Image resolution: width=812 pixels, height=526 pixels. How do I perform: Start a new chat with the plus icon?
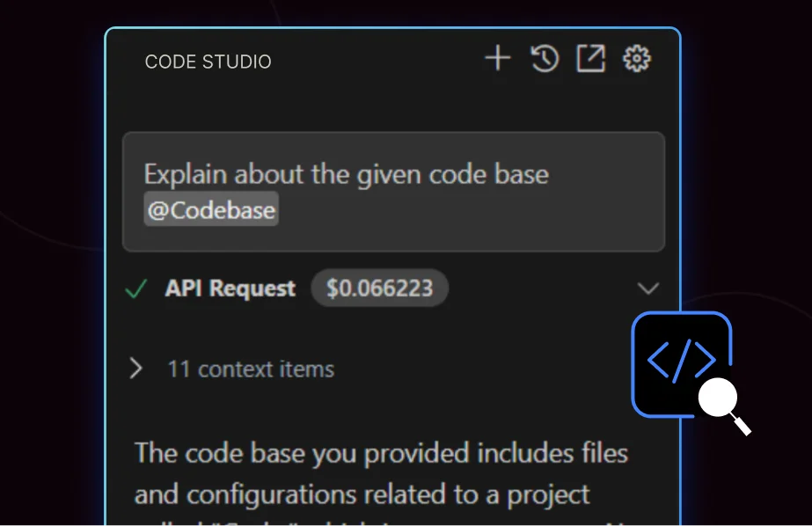coord(497,58)
